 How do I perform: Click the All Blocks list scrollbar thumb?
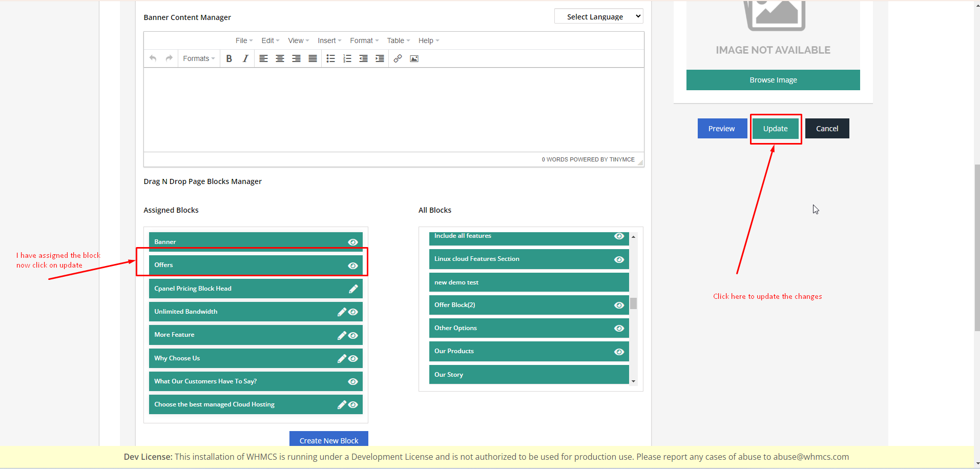[x=634, y=303]
